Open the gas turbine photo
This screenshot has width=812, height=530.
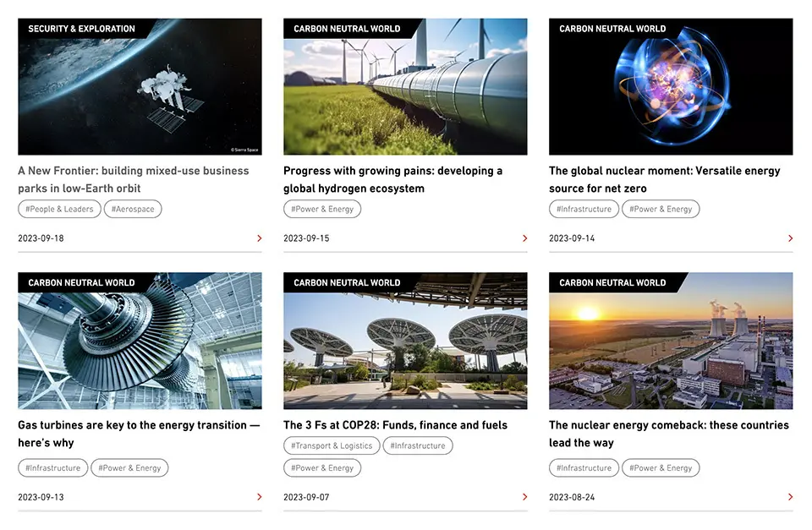pyautogui.click(x=140, y=341)
